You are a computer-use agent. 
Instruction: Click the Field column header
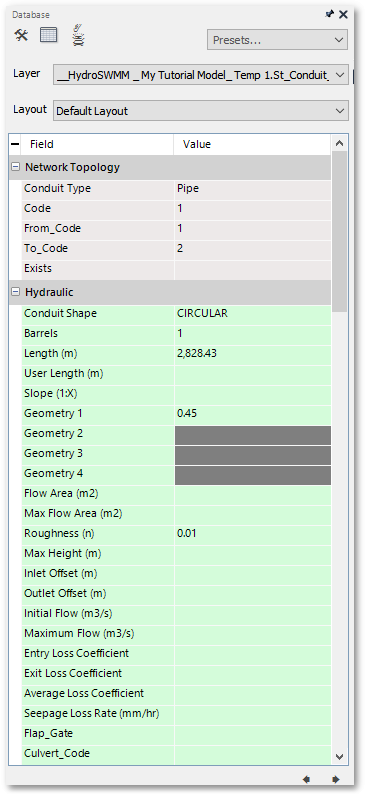(97, 144)
